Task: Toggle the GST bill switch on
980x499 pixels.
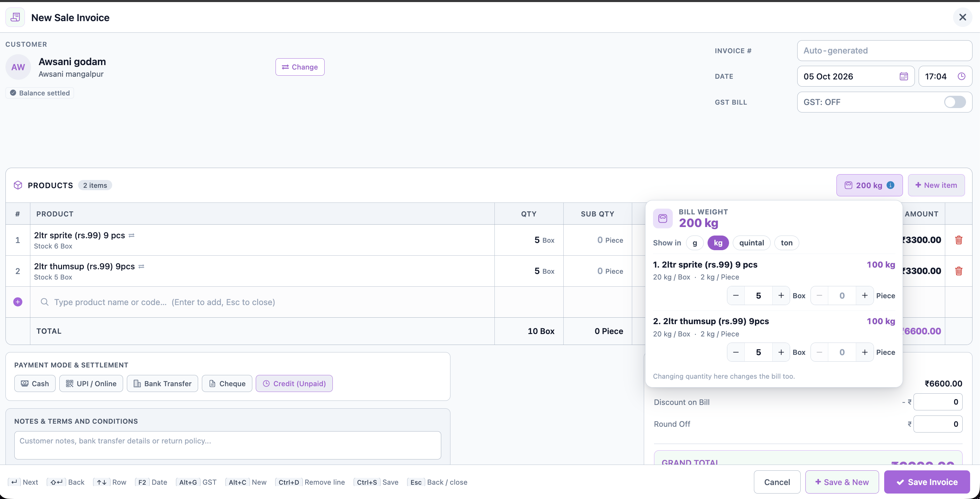Action: pos(955,102)
